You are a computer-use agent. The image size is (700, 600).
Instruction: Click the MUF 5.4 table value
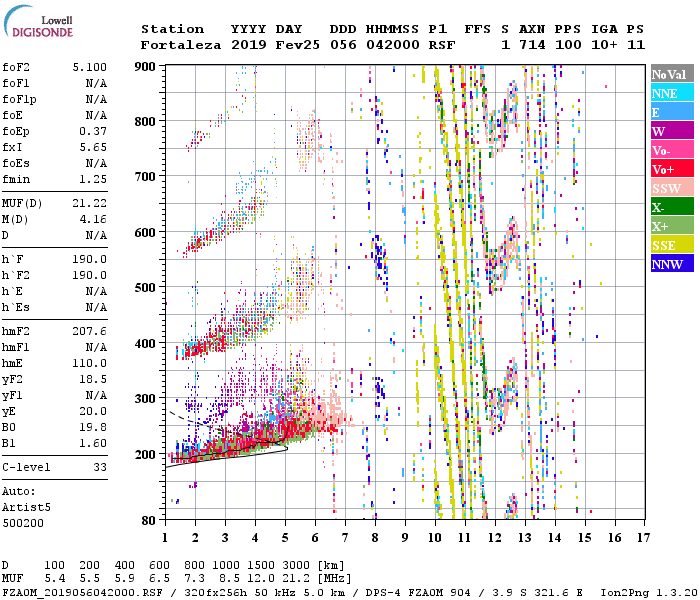[x=55, y=579]
